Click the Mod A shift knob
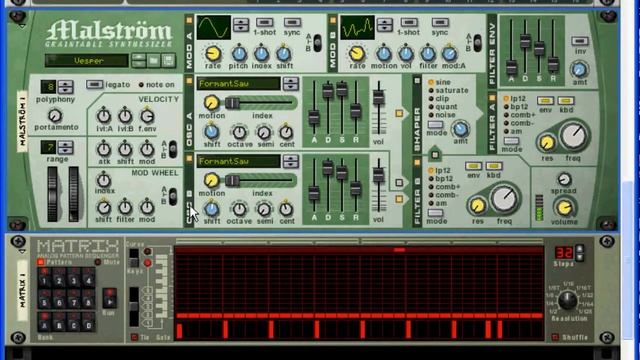Viewport: 640px width, 360px height. click(283, 53)
